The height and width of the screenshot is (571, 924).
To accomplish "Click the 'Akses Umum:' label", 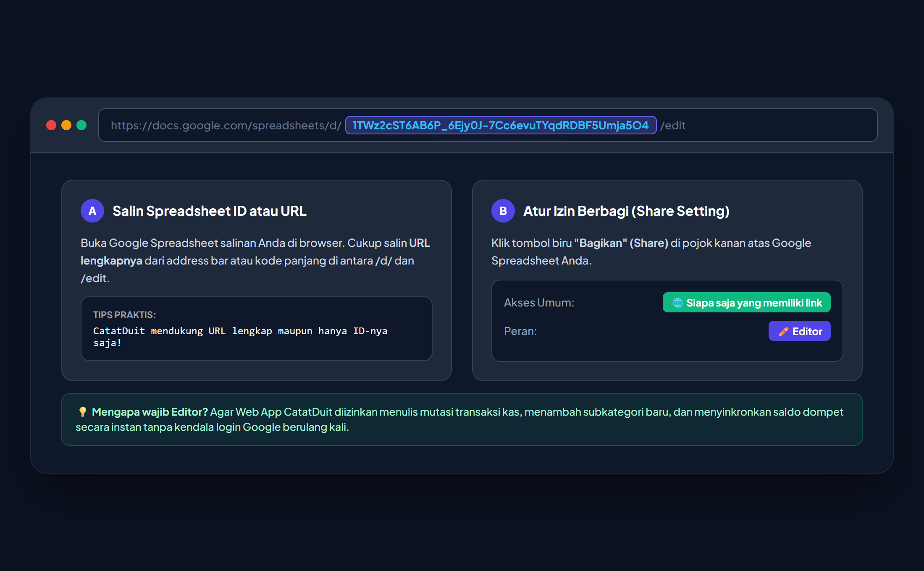I will tap(539, 302).
